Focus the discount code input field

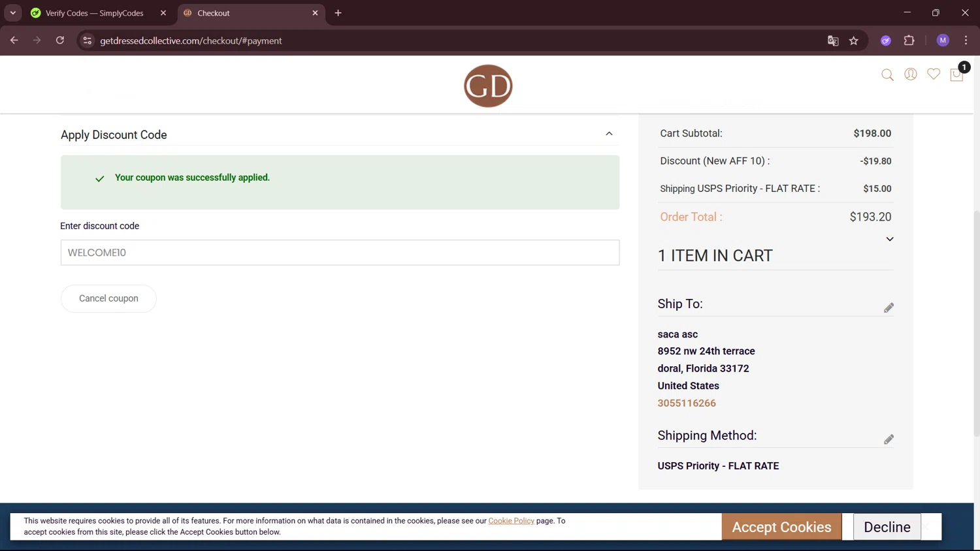pos(340,253)
